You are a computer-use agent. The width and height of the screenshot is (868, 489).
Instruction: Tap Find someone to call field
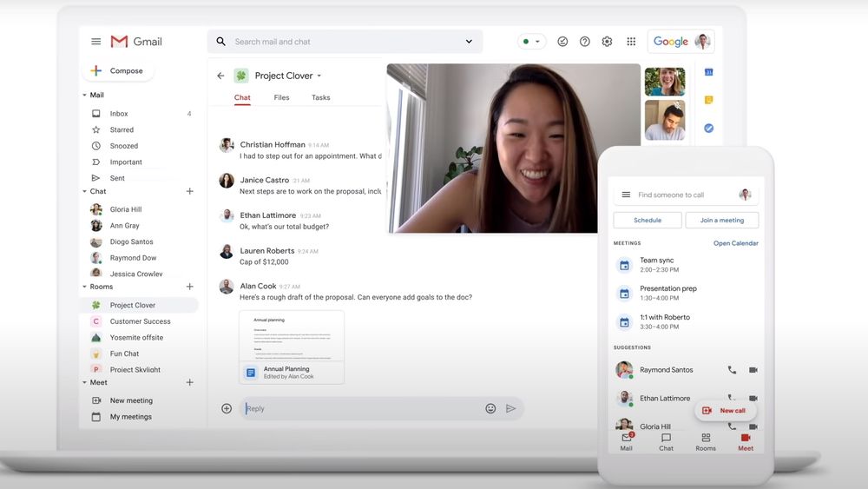(x=686, y=195)
